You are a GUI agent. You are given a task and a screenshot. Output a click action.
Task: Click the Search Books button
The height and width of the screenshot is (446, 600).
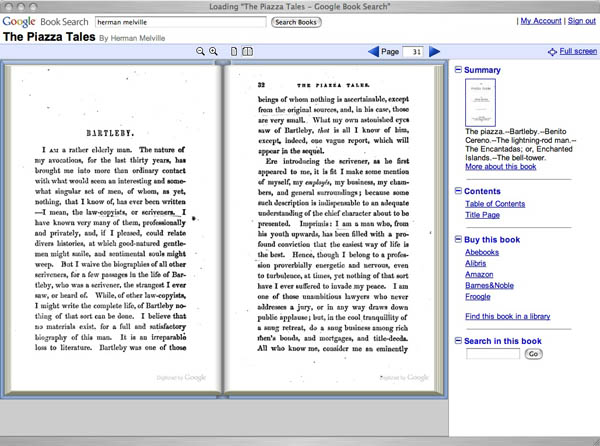click(x=296, y=22)
